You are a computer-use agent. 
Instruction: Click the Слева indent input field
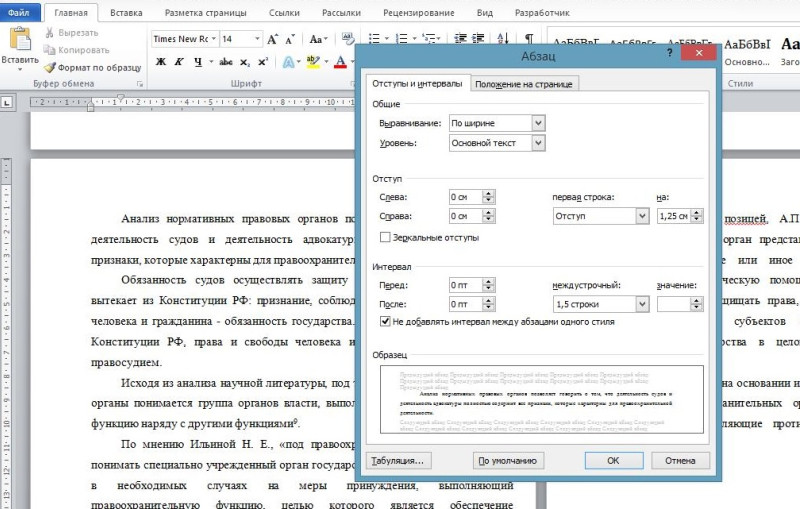tap(465, 197)
